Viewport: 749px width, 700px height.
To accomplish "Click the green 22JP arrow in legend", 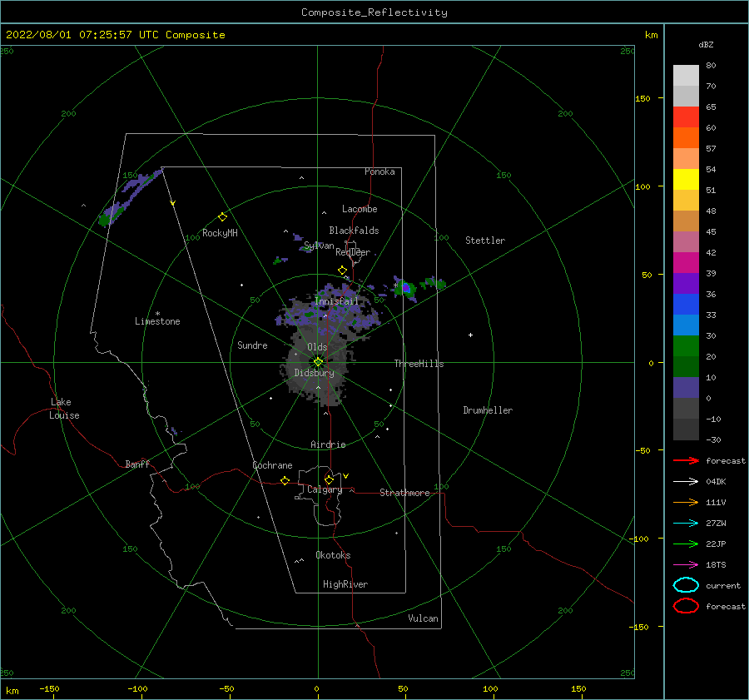I will coord(686,544).
